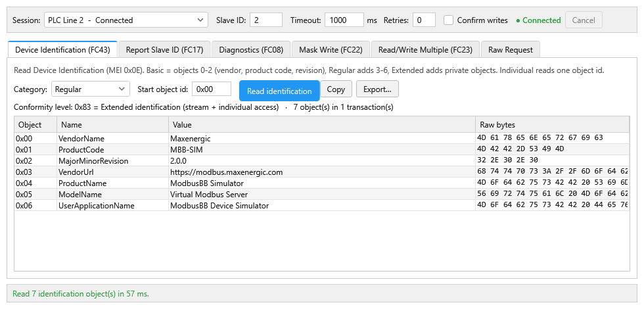
Task: Click raw bytes 4D 42 42 2D 53 49 4D
Action: tap(553, 149)
